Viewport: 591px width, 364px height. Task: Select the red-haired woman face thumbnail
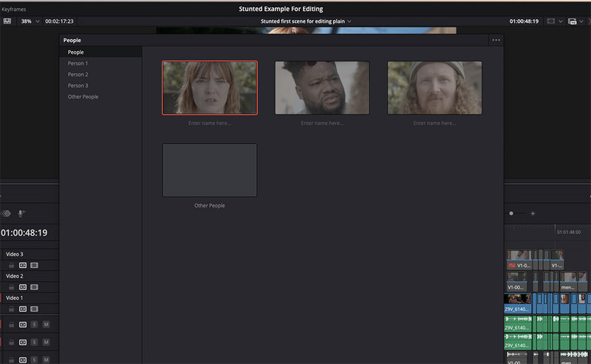210,87
